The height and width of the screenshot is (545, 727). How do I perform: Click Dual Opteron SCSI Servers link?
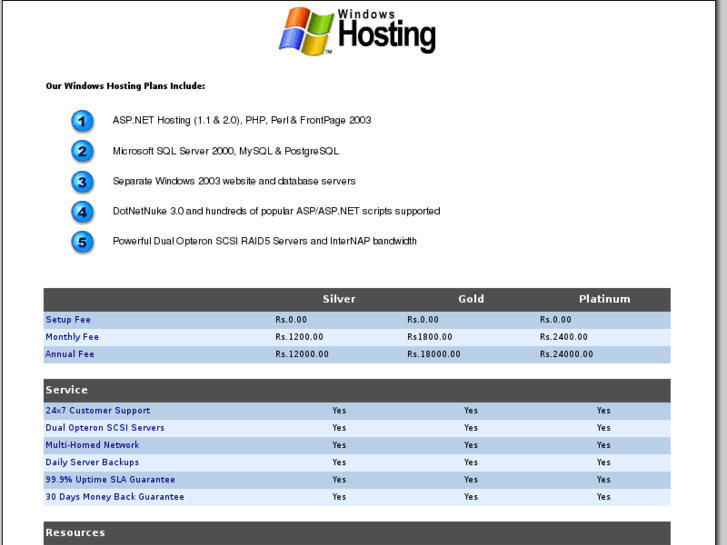point(105,428)
